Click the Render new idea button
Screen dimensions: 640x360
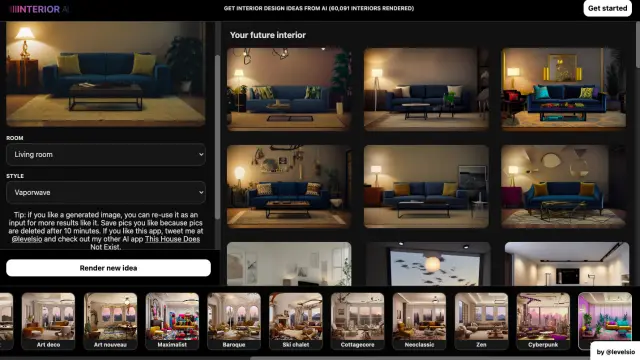(109, 268)
